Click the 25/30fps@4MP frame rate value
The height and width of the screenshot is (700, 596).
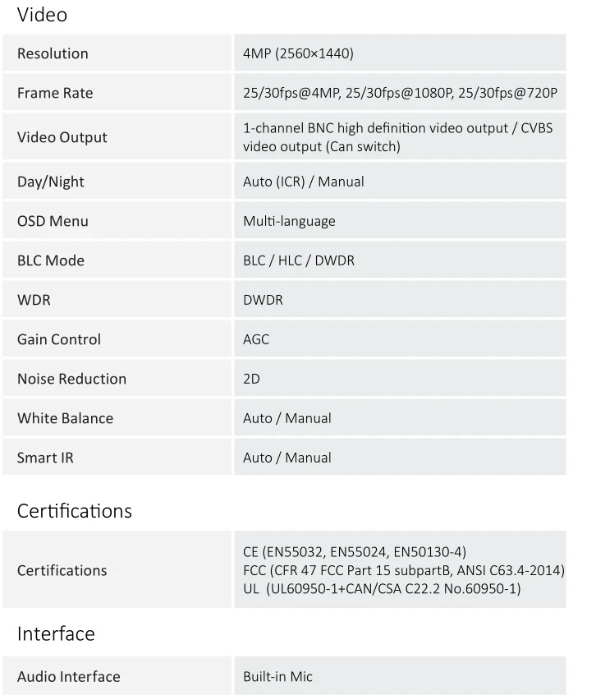click(291, 93)
